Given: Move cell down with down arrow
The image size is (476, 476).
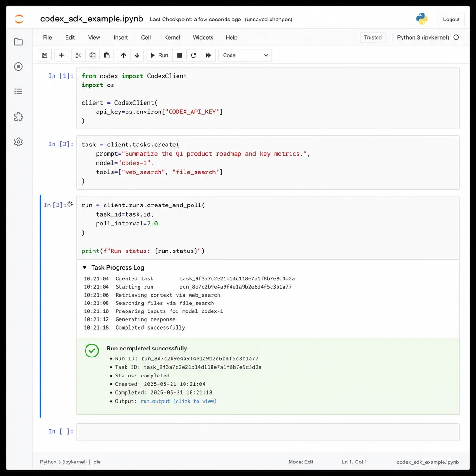Looking at the screenshot, I should click(137, 55).
